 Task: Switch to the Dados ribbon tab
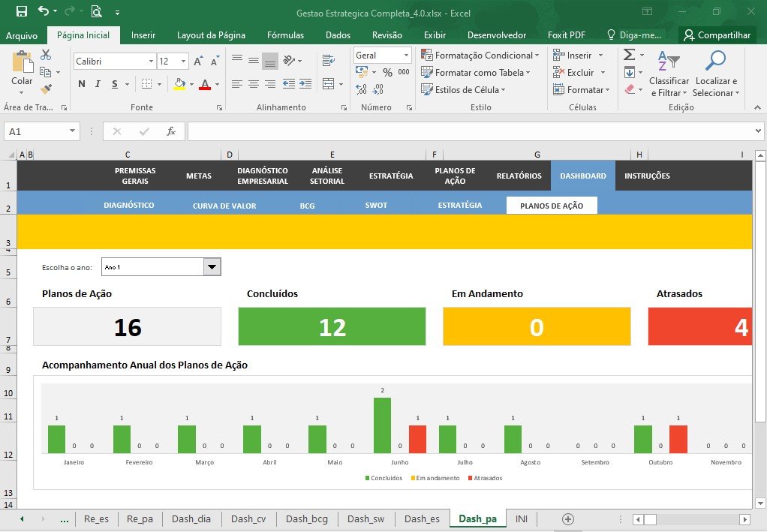(x=338, y=35)
